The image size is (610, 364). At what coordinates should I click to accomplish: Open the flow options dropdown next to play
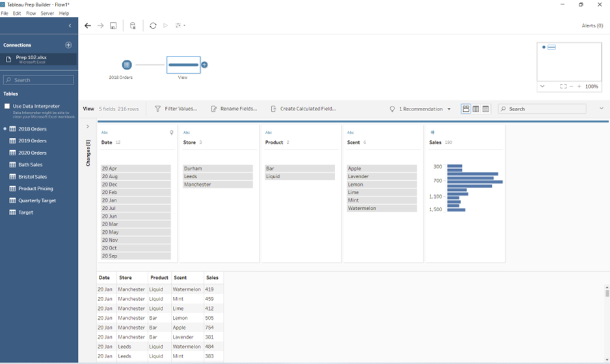point(180,25)
